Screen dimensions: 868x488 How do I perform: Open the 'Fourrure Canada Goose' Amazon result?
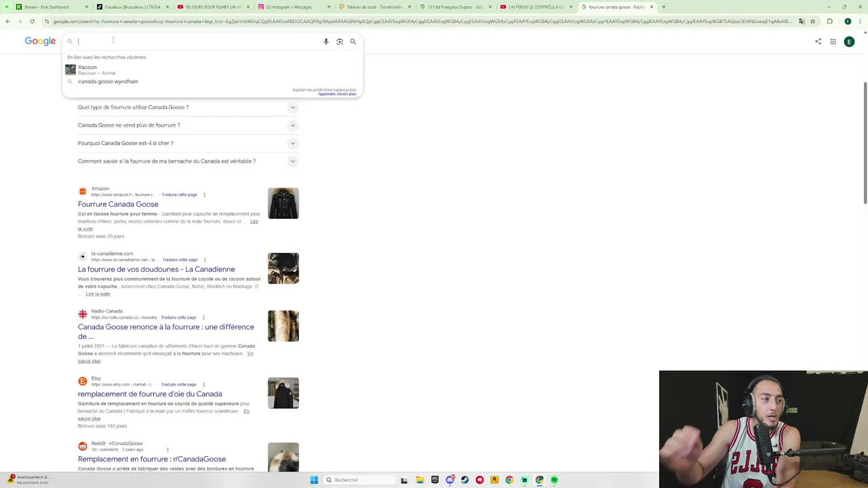pos(118,204)
